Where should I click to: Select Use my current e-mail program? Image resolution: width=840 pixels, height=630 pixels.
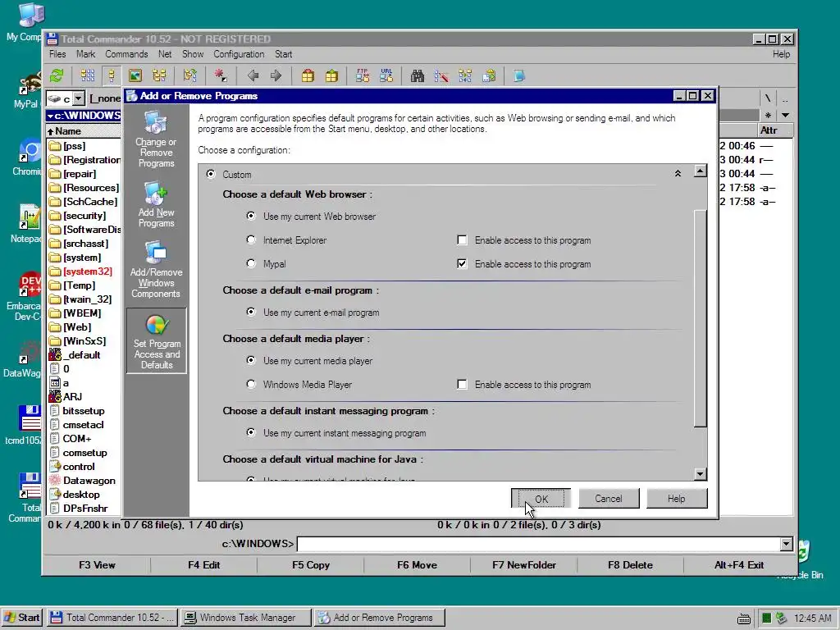tap(251, 312)
